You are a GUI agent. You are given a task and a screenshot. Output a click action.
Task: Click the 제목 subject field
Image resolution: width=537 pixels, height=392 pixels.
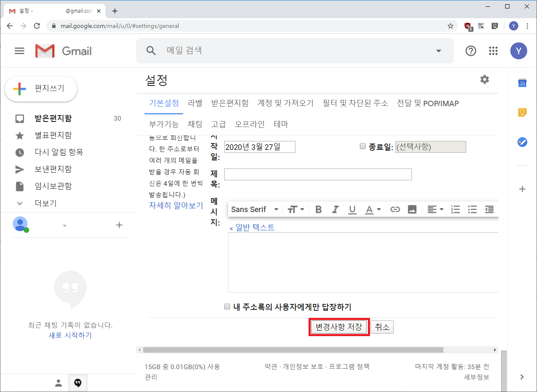click(318, 174)
